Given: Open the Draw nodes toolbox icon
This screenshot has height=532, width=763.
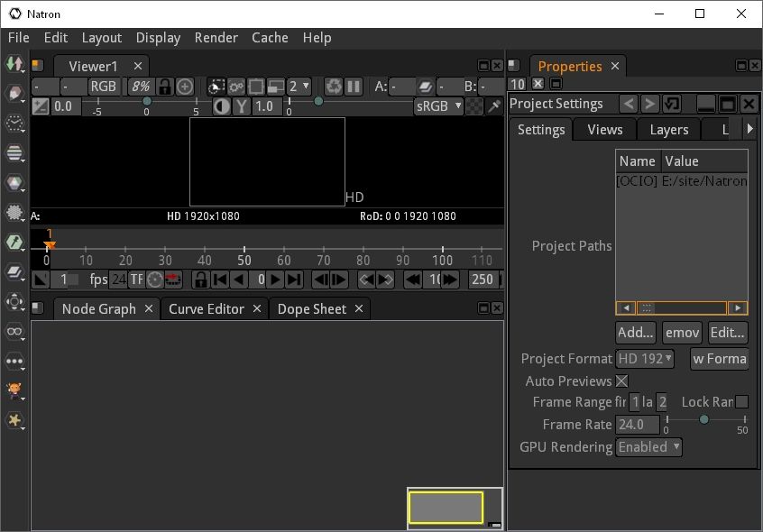Looking at the screenshot, I should click(x=14, y=94).
